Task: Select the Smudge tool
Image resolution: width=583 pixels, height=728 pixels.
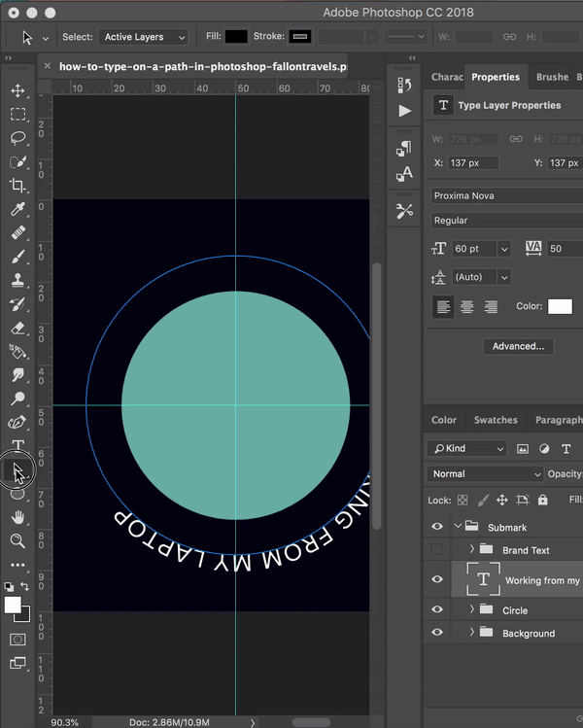Action: tap(17, 375)
